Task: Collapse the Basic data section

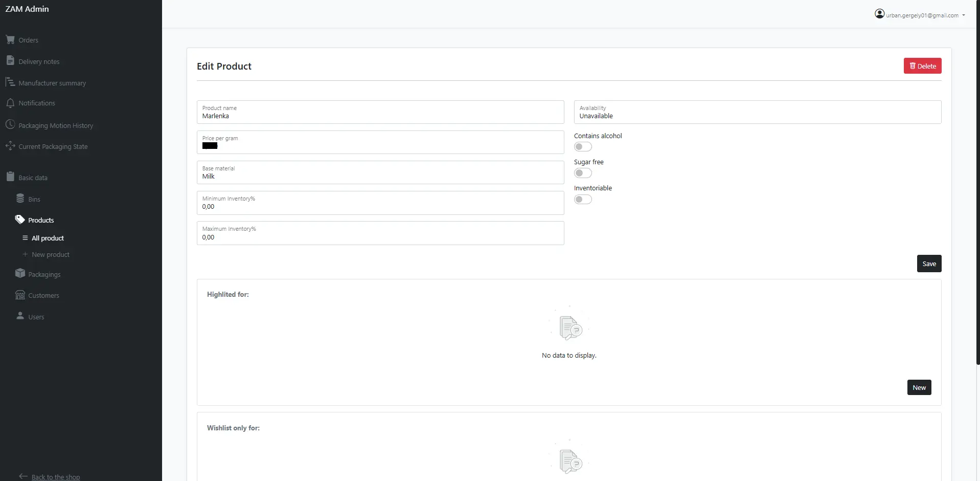Action: [x=33, y=178]
